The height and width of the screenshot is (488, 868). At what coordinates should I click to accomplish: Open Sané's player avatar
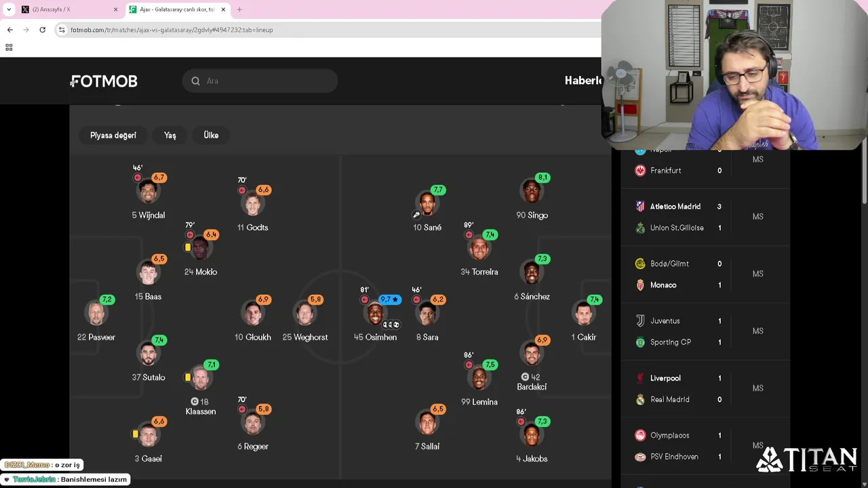point(427,204)
